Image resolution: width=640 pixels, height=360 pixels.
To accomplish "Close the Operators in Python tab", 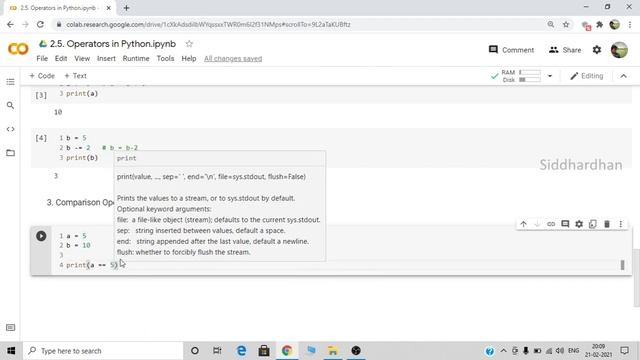I will pyautogui.click(x=109, y=8).
